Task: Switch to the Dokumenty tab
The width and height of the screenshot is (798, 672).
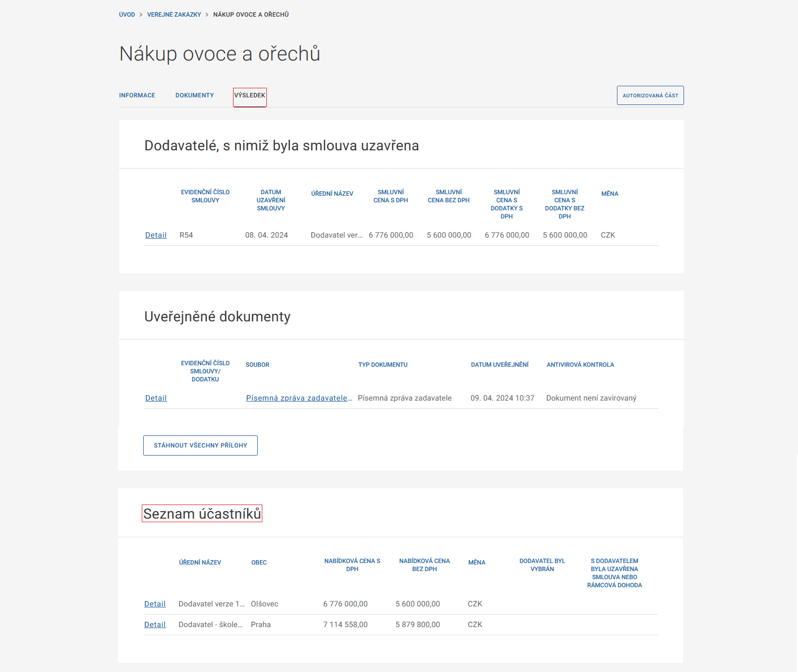Action: click(195, 95)
